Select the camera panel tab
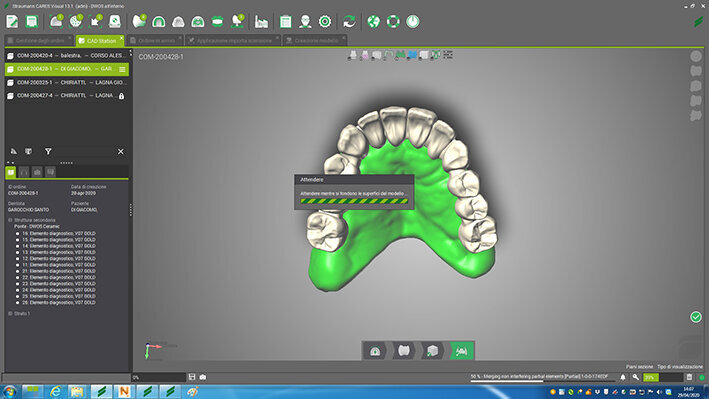709x399 pixels. 37,172
